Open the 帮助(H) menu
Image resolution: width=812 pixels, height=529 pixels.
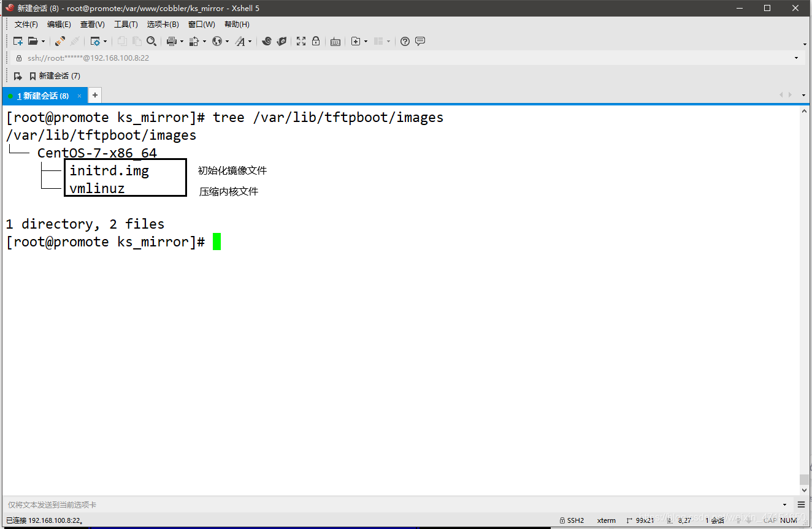pos(237,25)
